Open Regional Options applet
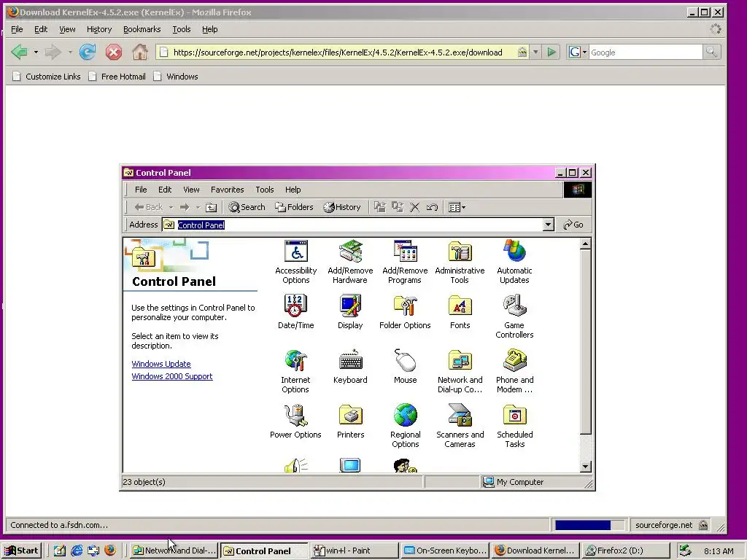This screenshot has height=560, width=747. (405, 426)
